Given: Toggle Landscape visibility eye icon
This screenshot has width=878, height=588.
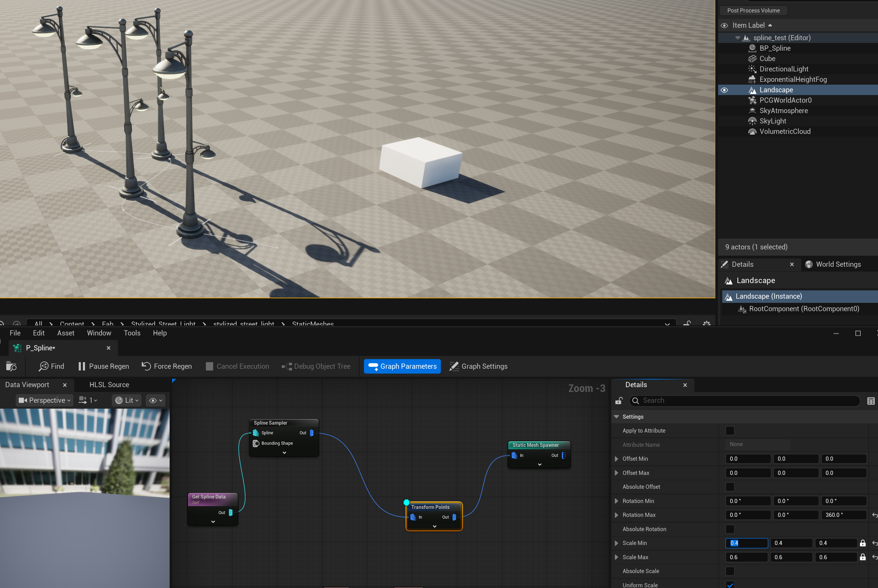Looking at the screenshot, I should pos(724,90).
